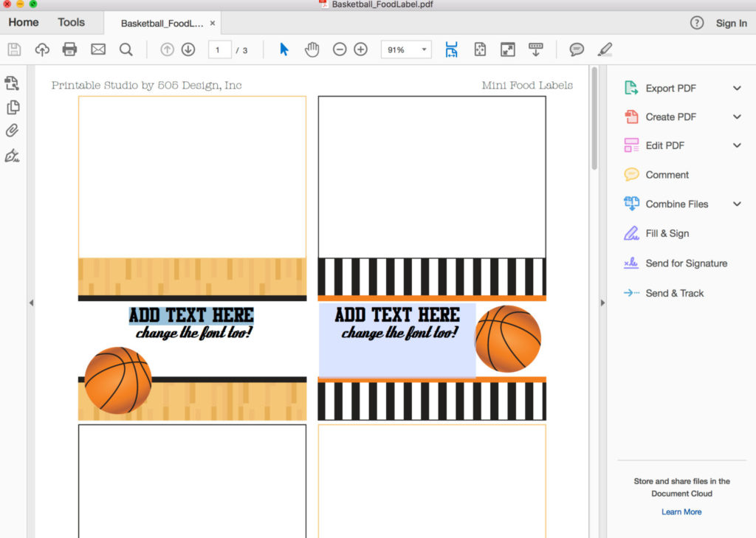Screen dimensions: 756x538
Task: Click the email document envelope icon
Action: 98,49
